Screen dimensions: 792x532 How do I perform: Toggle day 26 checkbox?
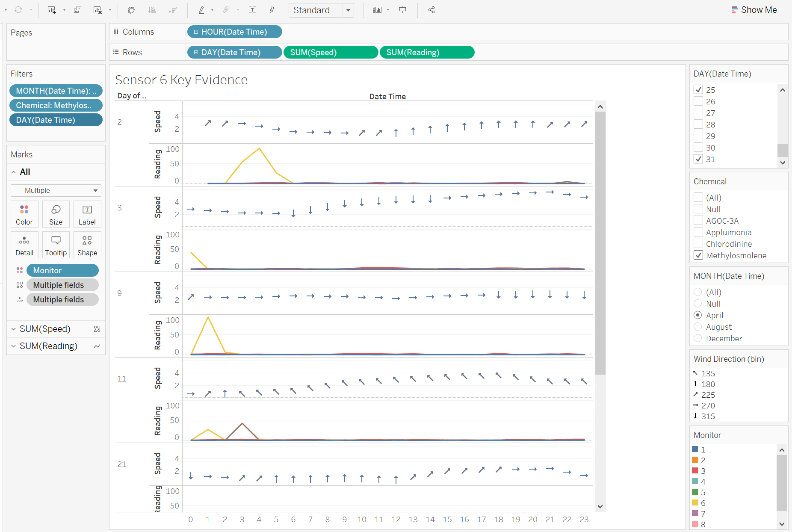tap(698, 101)
